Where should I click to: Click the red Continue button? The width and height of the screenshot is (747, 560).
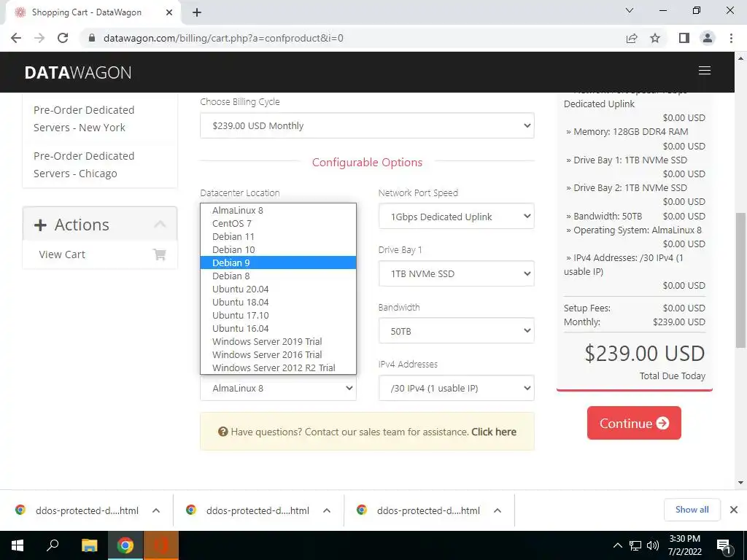coord(634,423)
